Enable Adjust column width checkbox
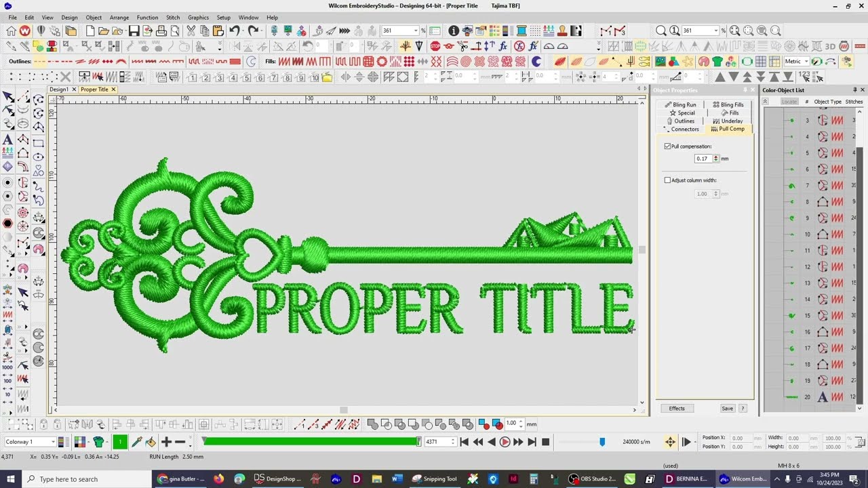 click(667, 180)
